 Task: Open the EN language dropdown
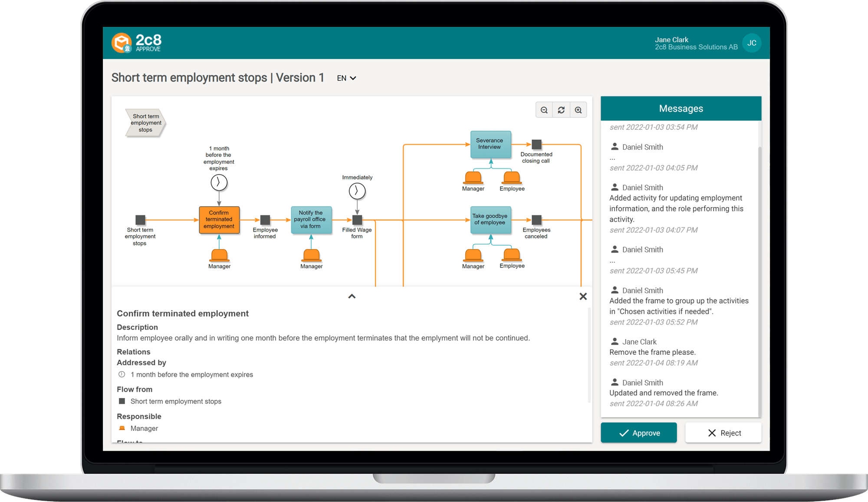pyautogui.click(x=346, y=78)
